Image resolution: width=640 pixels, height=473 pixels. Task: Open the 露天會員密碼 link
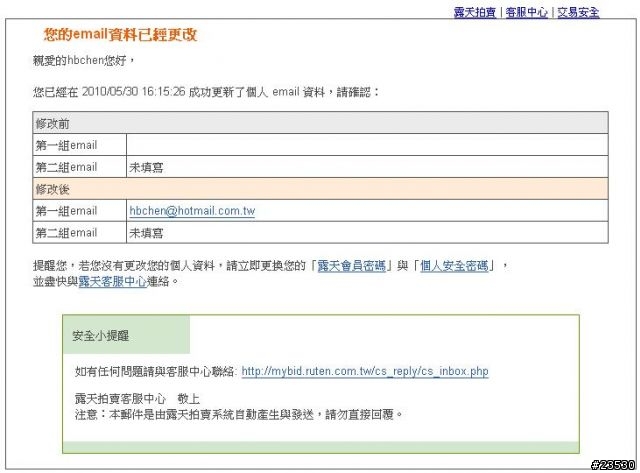351,266
